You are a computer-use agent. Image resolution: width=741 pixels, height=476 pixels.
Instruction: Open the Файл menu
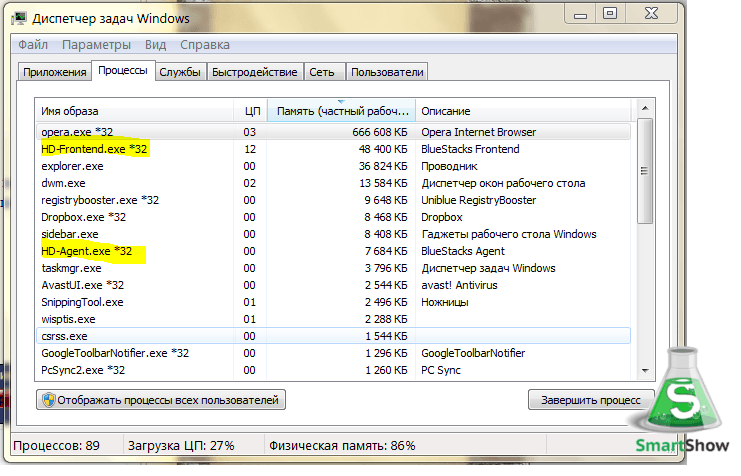coord(33,45)
